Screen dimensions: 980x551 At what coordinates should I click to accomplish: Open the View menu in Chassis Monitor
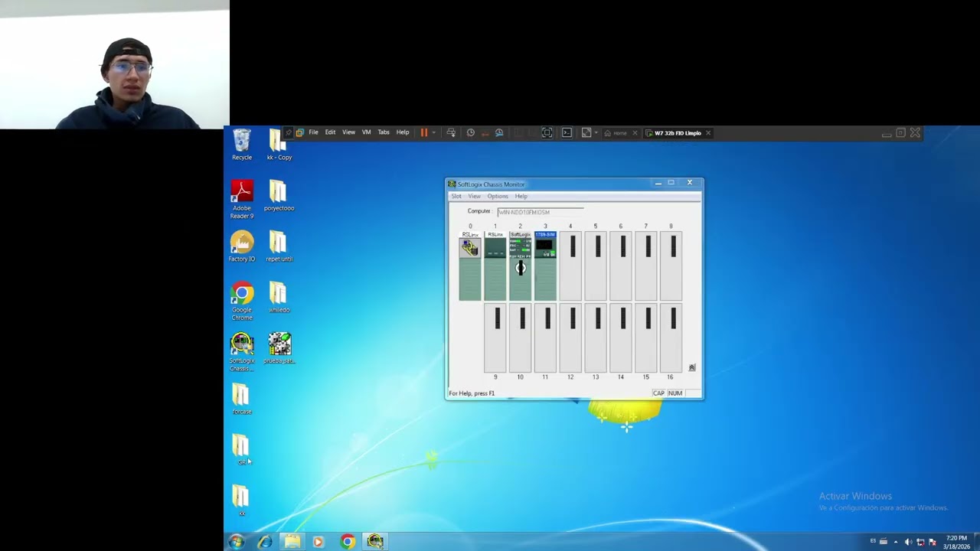475,196
